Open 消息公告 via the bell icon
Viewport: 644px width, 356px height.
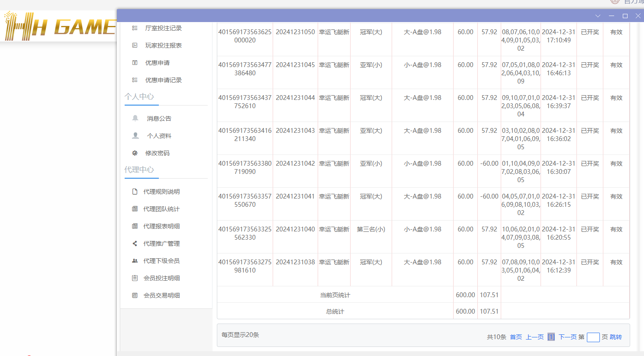click(x=135, y=118)
